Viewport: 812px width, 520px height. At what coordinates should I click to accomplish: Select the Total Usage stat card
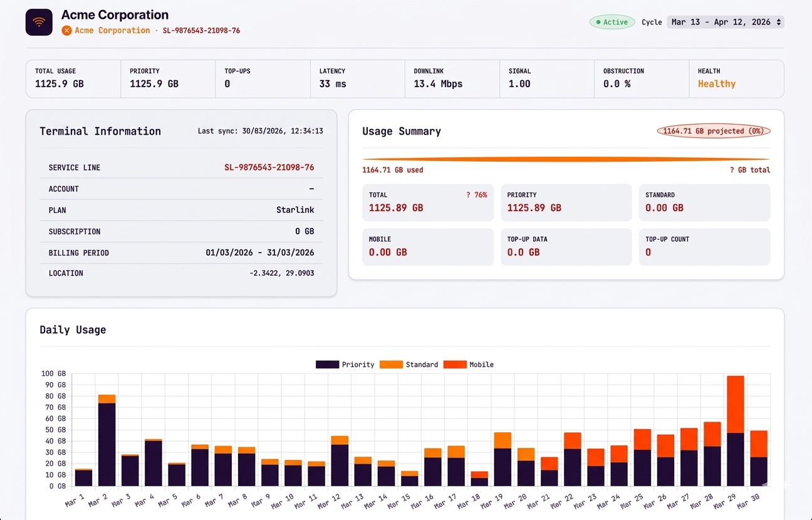point(73,79)
